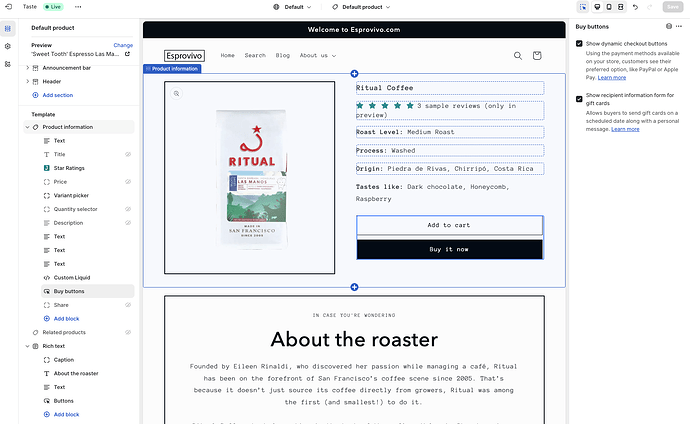Screen dimensions: 690x424
Task: Undo the last change
Action: click(635, 7)
